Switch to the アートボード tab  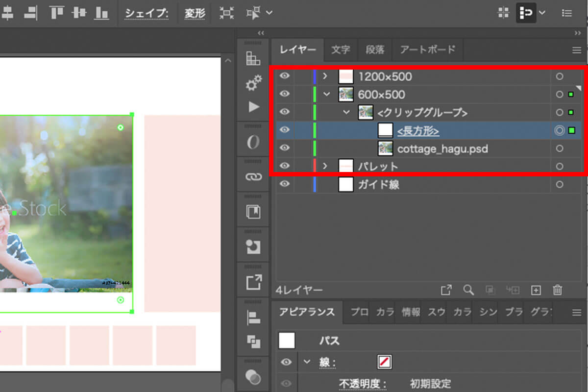(427, 49)
